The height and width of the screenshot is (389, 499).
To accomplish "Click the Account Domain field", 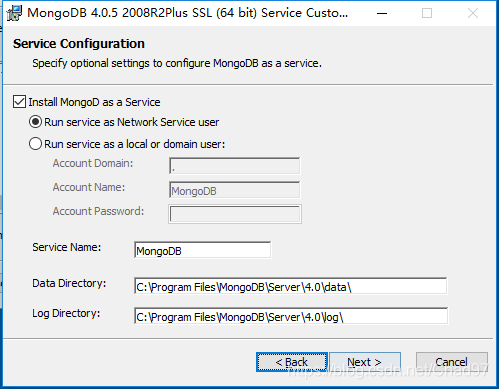I will click(x=235, y=166).
